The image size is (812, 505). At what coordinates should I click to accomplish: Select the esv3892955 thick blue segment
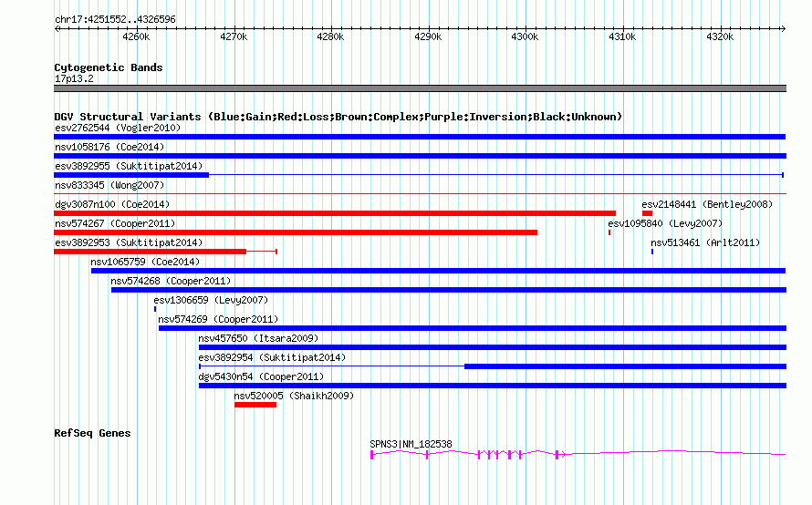(x=131, y=175)
